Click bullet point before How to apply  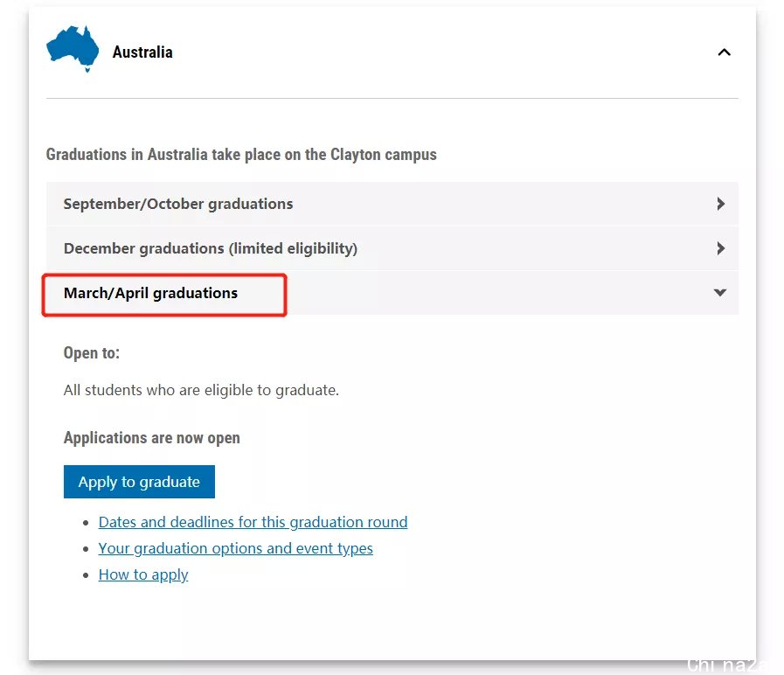86,575
